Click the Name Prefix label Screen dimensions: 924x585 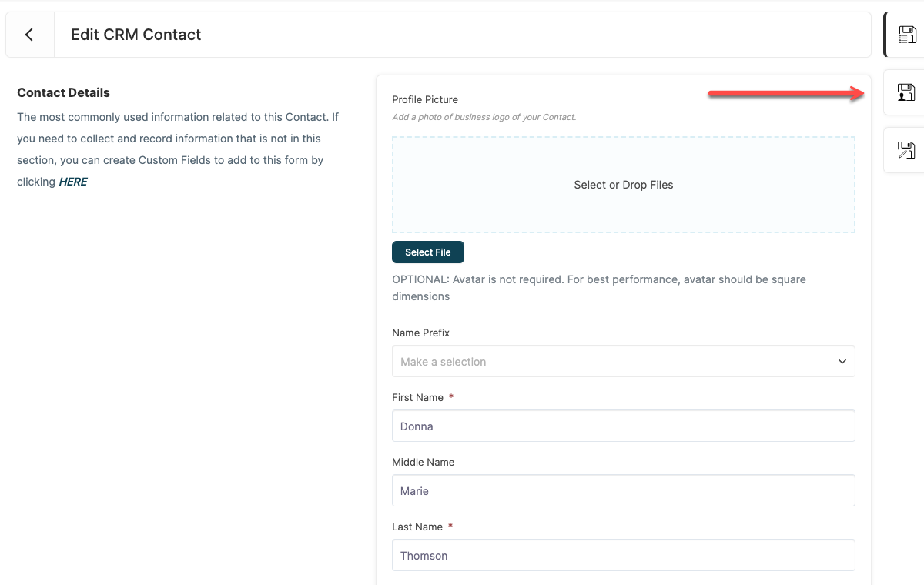tap(421, 333)
